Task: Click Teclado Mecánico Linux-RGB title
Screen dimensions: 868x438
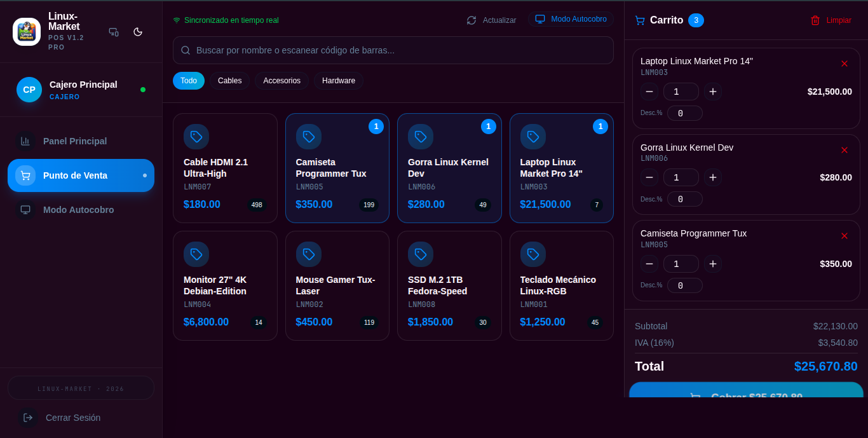Action: pos(558,285)
